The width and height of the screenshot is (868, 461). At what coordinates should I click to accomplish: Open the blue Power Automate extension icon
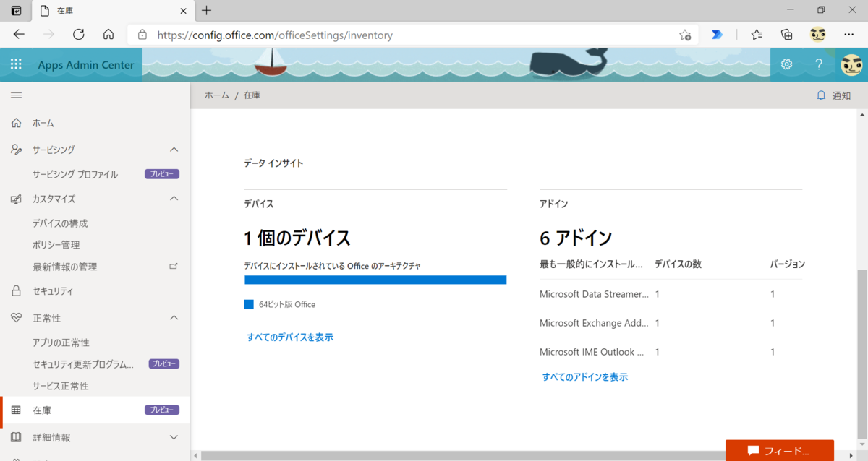pos(717,34)
